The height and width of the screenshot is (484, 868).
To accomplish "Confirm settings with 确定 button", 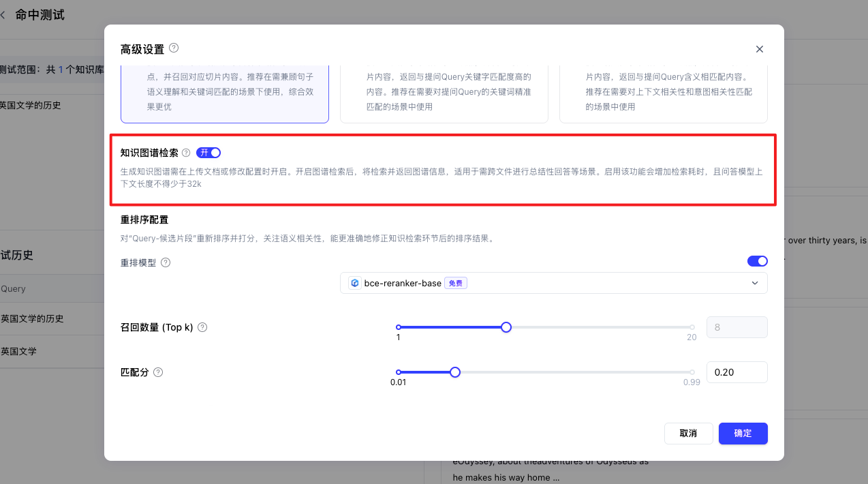I will (743, 434).
